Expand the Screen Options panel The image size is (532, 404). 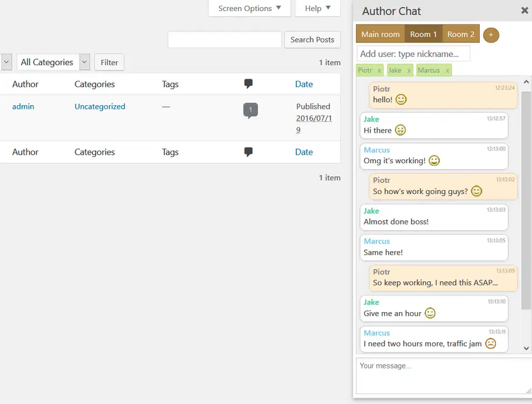click(x=249, y=8)
